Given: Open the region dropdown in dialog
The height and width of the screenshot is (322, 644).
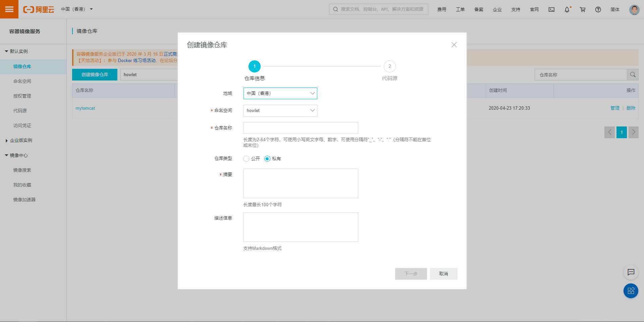Looking at the screenshot, I should 280,93.
